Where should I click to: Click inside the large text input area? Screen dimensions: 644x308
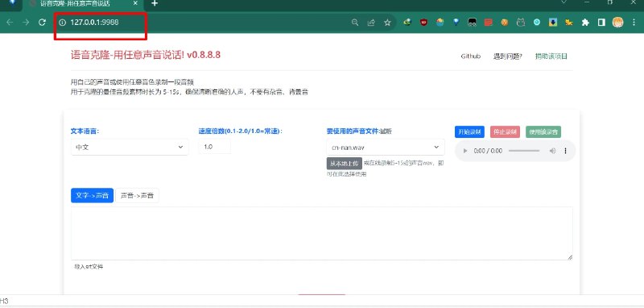(321, 233)
